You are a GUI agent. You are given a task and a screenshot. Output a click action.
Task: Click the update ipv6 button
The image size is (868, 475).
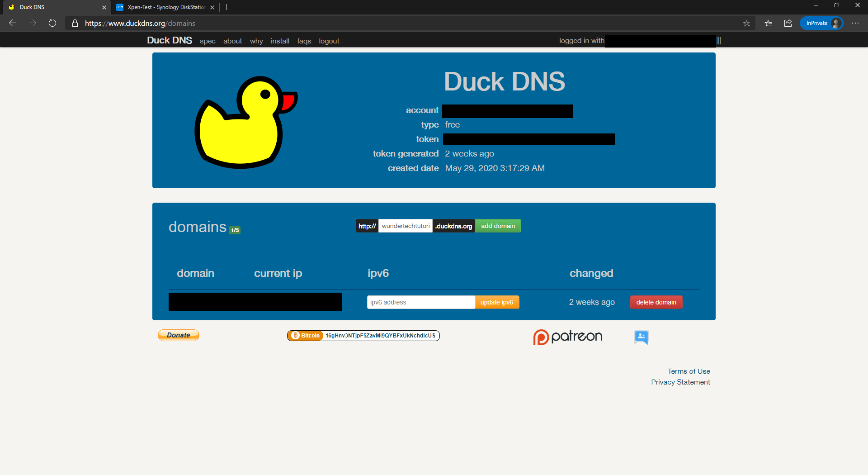[x=497, y=302]
